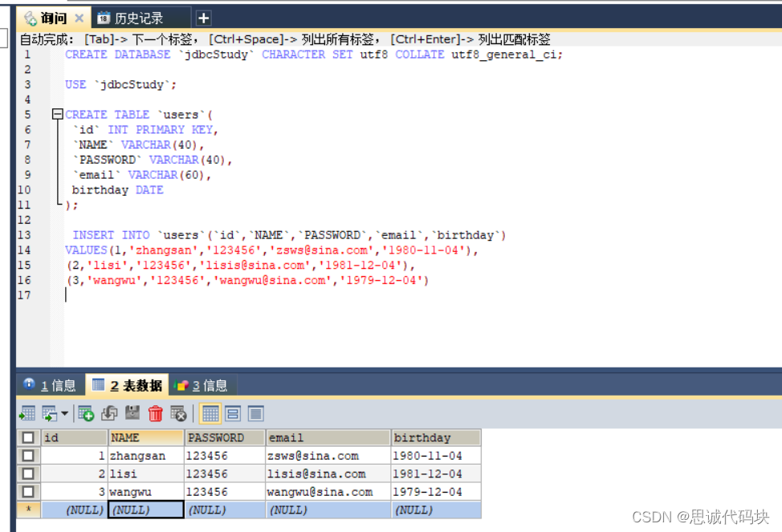Open a new query tab with the plus
This screenshot has width=782, height=532.
(x=203, y=18)
